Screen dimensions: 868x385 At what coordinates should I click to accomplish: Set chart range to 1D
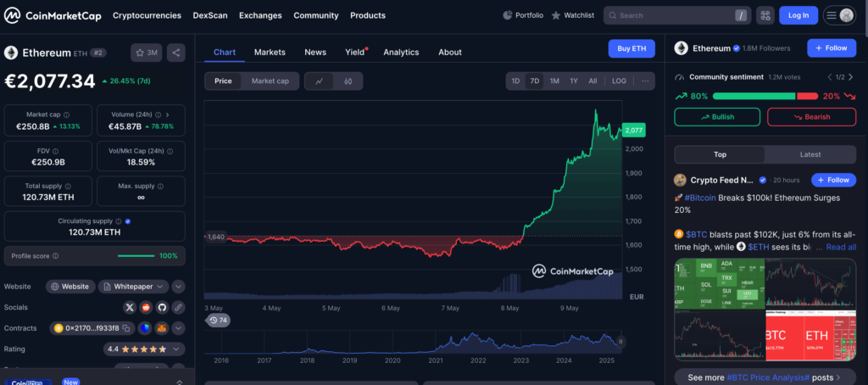click(x=515, y=81)
